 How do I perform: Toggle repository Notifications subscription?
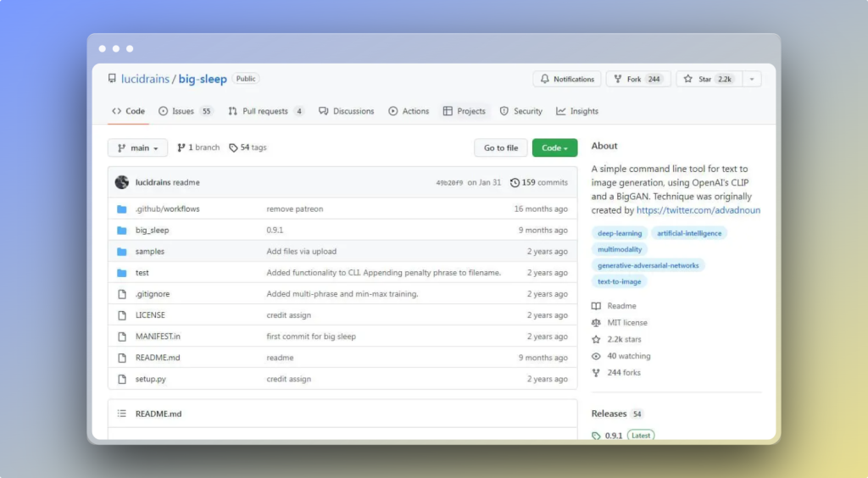[567, 79]
